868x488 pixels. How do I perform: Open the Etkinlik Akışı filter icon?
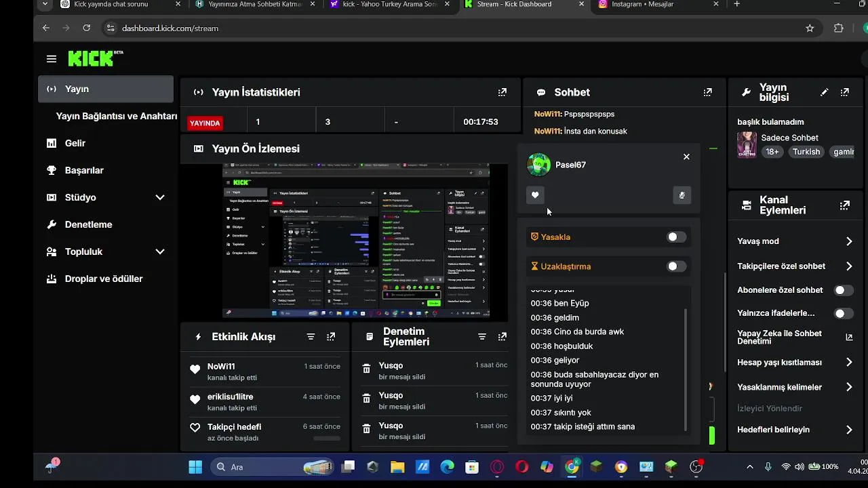[x=311, y=337]
